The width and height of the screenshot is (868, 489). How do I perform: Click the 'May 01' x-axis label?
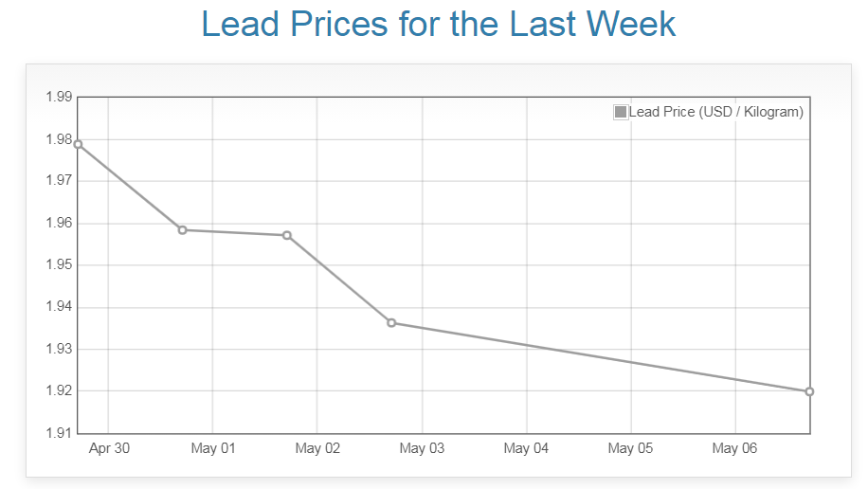click(212, 448)
